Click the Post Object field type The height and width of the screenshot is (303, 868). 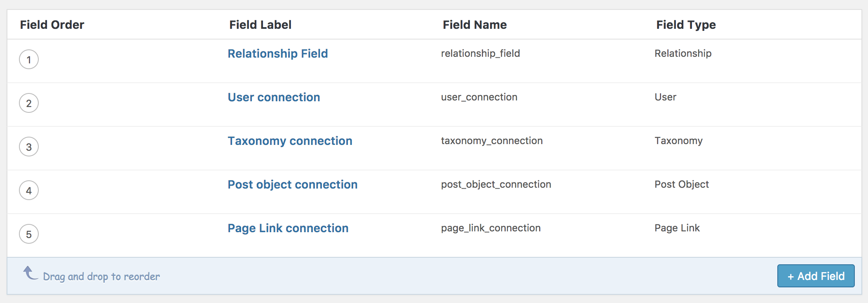[x=682, y=184]
